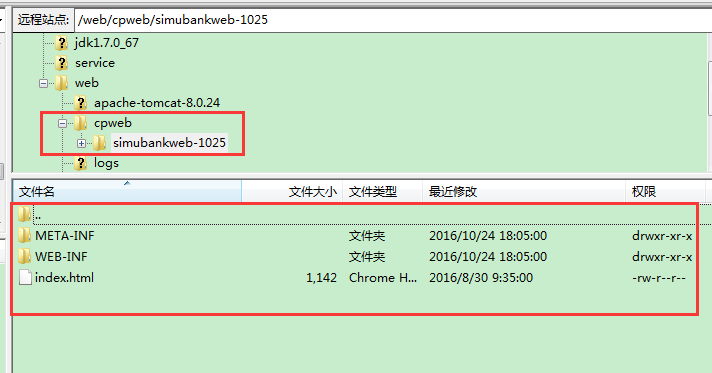Click the 'Chrome H...' file type cell
712x373 pixels.
pyautogui.click(x=383, y=277)
